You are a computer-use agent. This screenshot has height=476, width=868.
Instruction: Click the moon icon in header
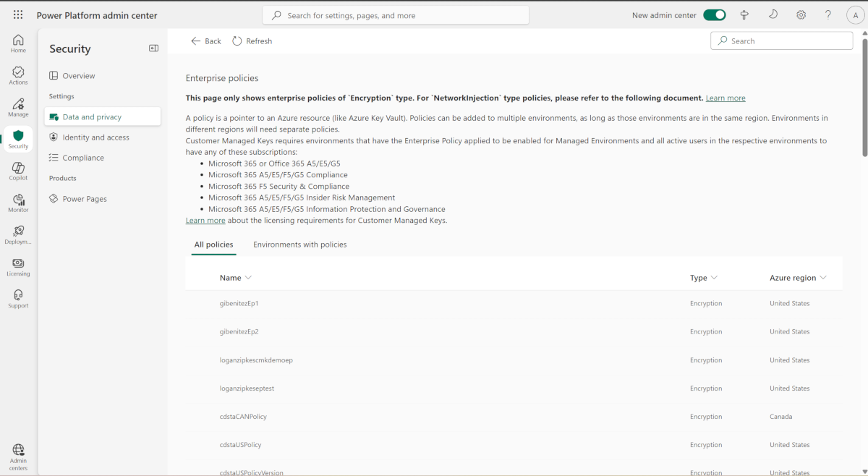773,15
